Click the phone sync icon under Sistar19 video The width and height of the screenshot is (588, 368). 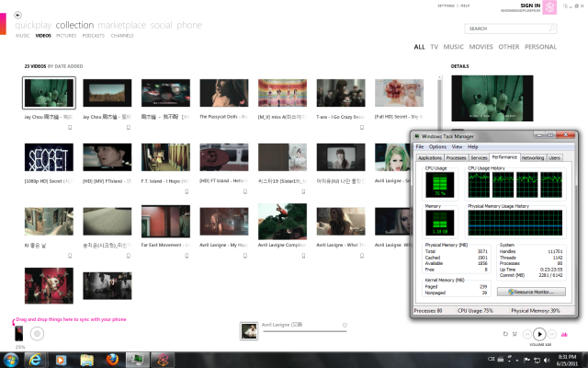(303, 191)
